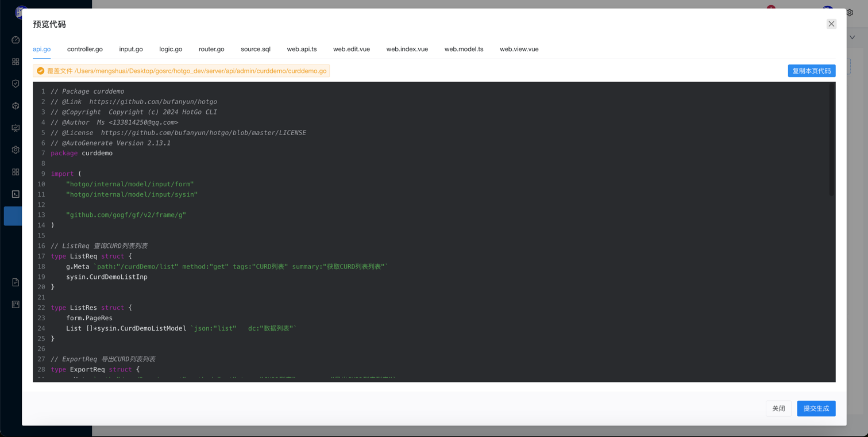Open the input.go tab
This screenshot has width=868, height=437.
coord(131,49)
